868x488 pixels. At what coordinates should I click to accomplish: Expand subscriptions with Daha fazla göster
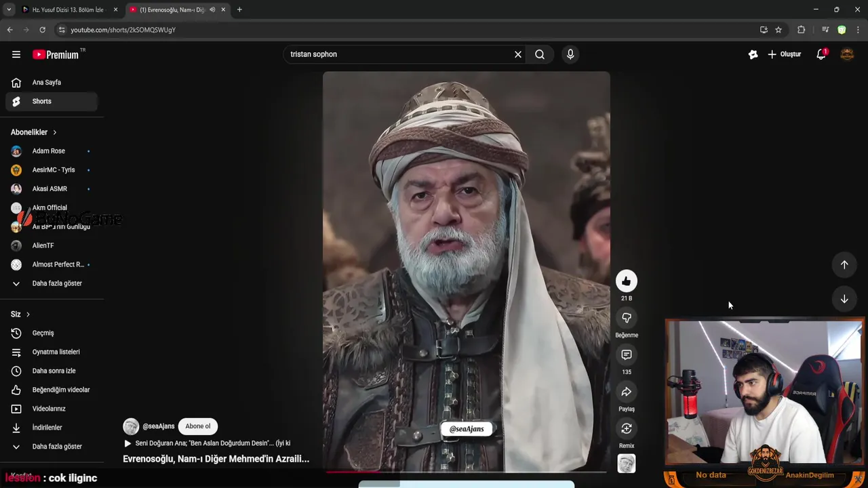52,283
